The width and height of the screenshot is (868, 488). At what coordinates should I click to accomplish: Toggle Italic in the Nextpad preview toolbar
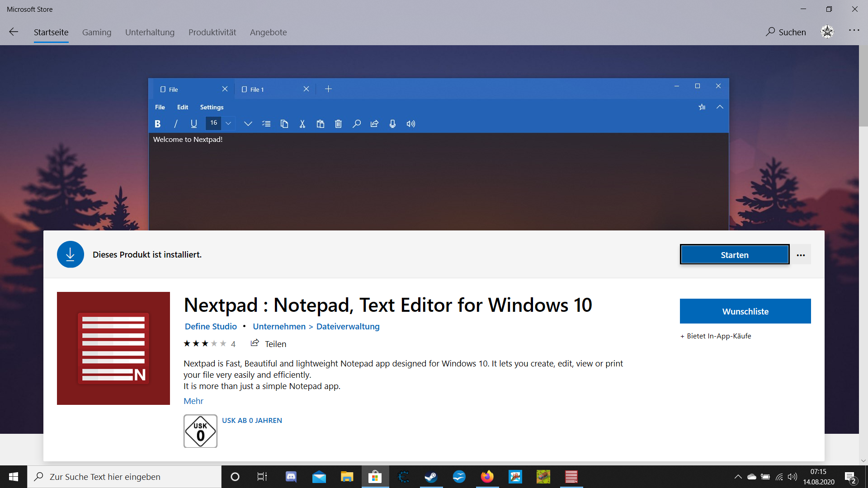click(175, 124)
